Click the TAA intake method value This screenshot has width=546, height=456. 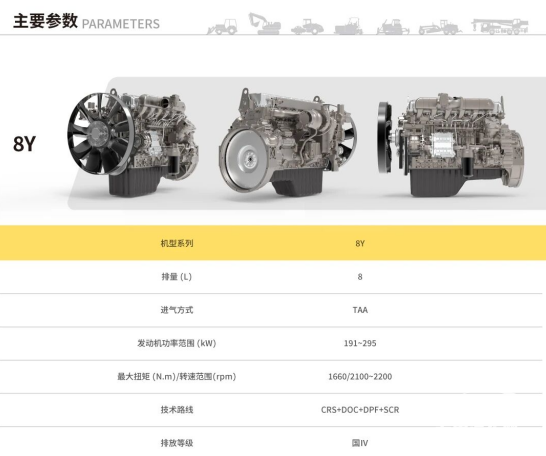(x=360, y=310)
